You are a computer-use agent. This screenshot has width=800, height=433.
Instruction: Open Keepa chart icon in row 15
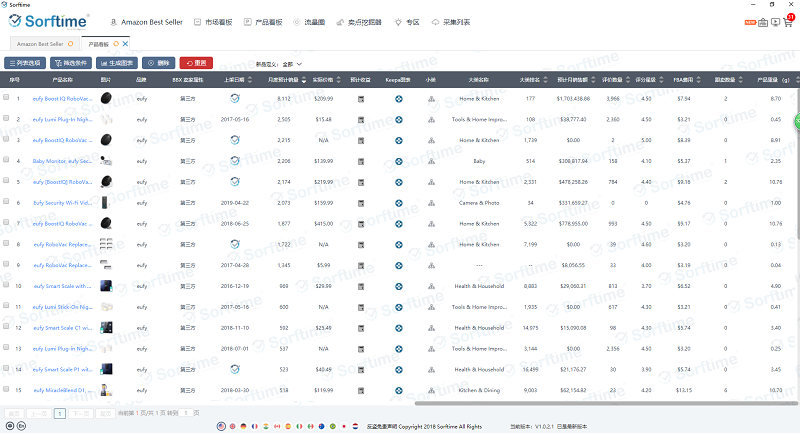(399, 391)
